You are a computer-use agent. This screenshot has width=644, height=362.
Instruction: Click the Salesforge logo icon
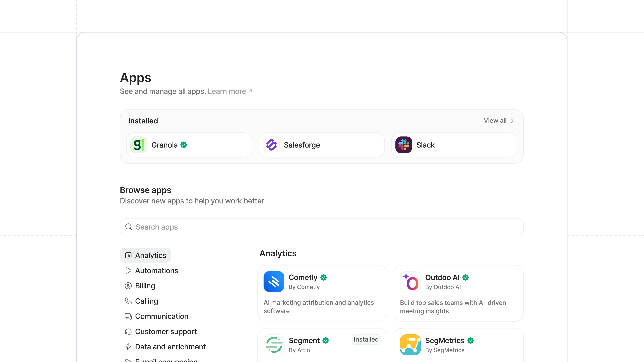271,145
